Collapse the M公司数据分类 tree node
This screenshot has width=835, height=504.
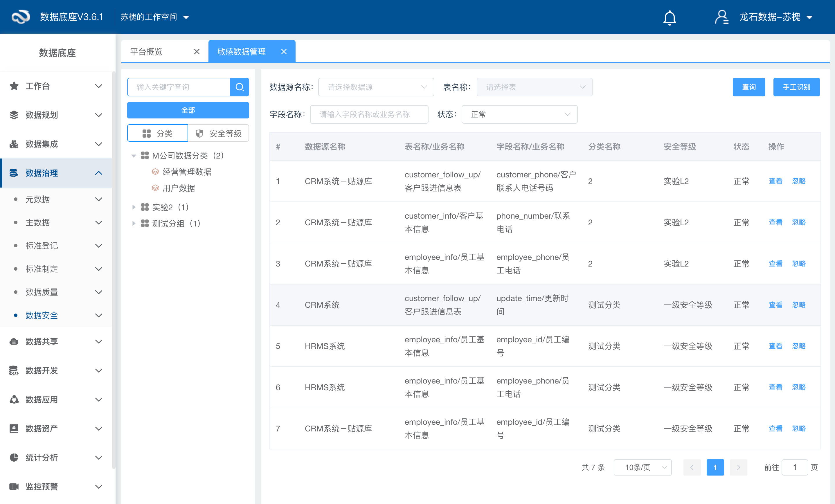134,156
